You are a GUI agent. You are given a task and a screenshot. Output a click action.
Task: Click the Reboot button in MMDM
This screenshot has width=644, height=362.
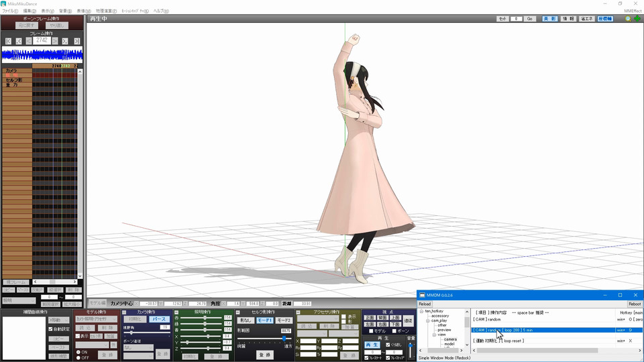click(x=635, y=304)
